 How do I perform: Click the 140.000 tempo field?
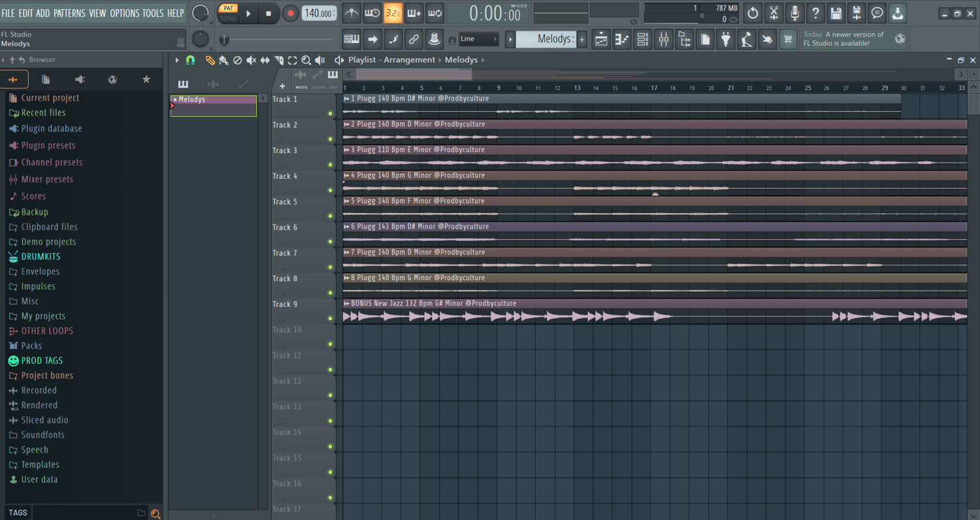pyautogui.click(x=319, y=13)
